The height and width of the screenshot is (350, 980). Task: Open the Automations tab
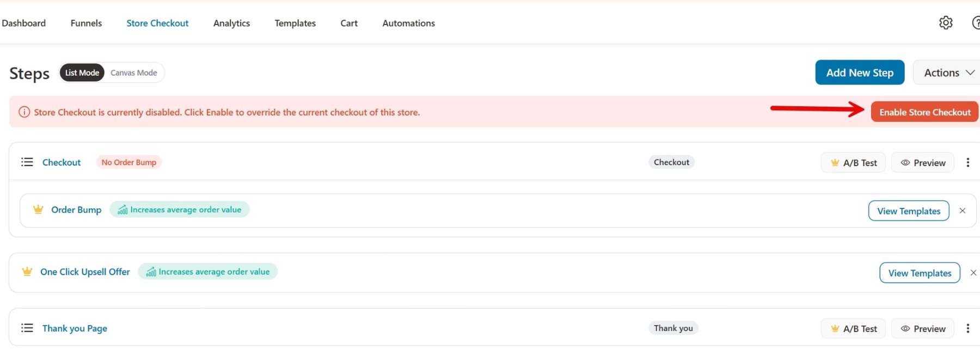[408, 23]
